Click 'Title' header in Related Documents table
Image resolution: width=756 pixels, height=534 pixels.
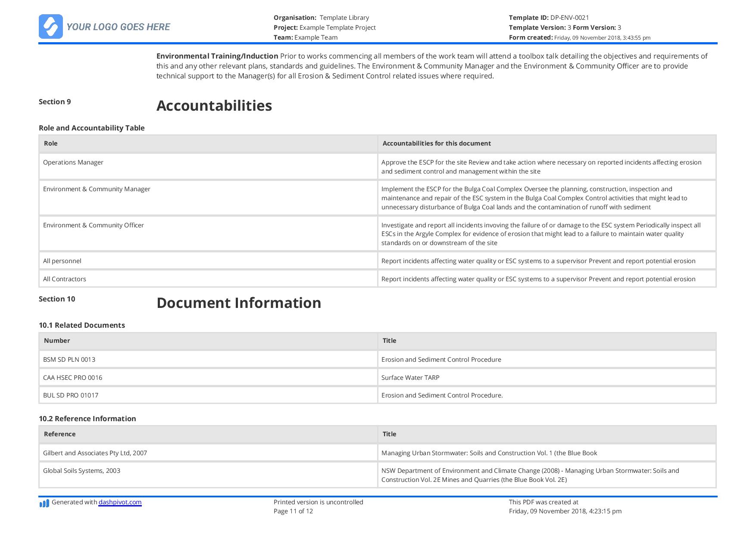pos(547,341)
